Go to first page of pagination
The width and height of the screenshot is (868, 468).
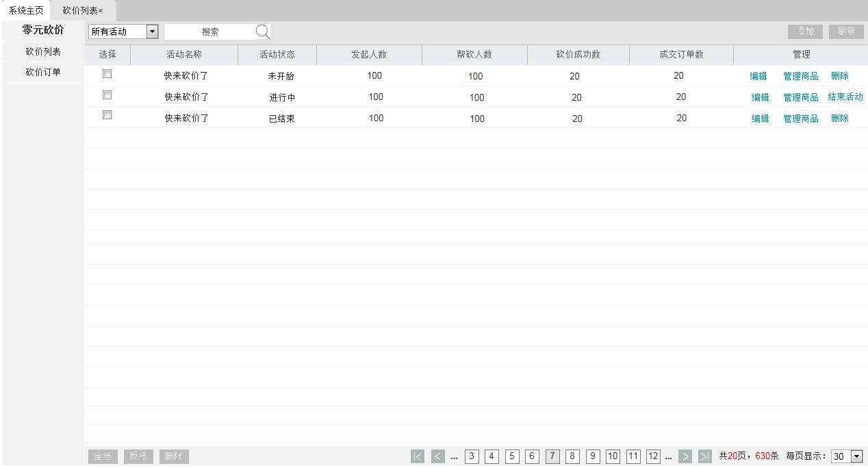pyautogui.click(x=418, y=456)
